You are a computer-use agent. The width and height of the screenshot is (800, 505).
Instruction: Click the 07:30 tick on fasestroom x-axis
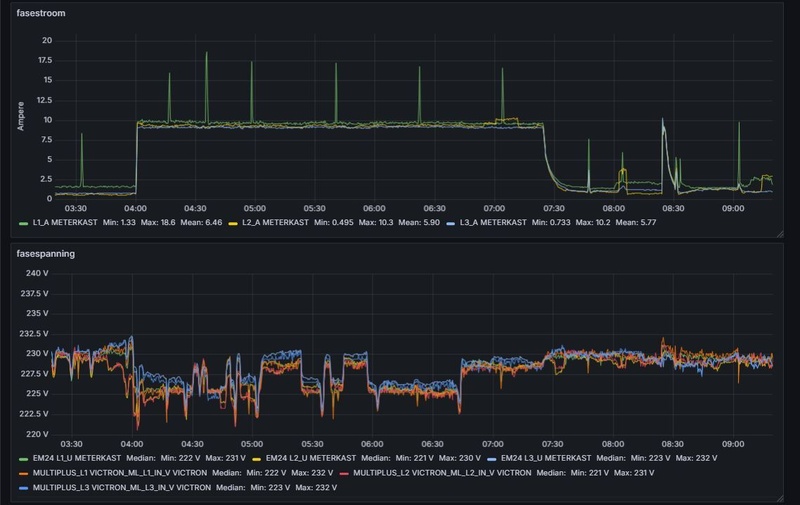click(x=554, y=209)
